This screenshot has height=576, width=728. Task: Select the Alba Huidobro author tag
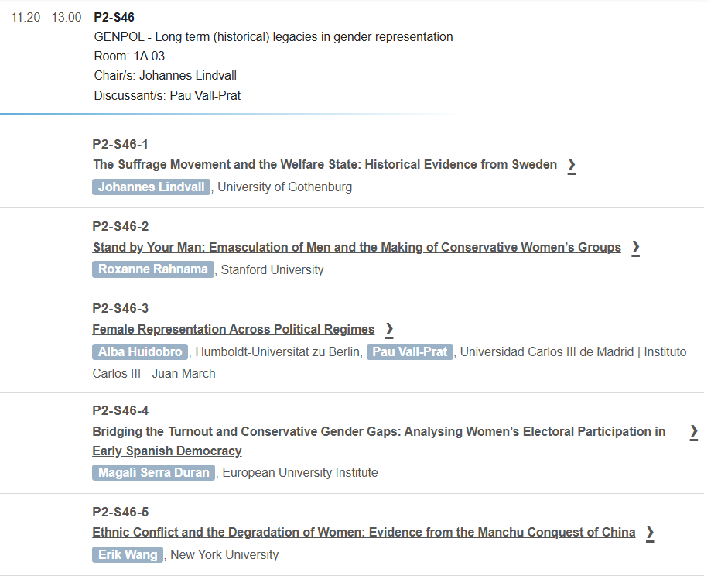point(140,352)
